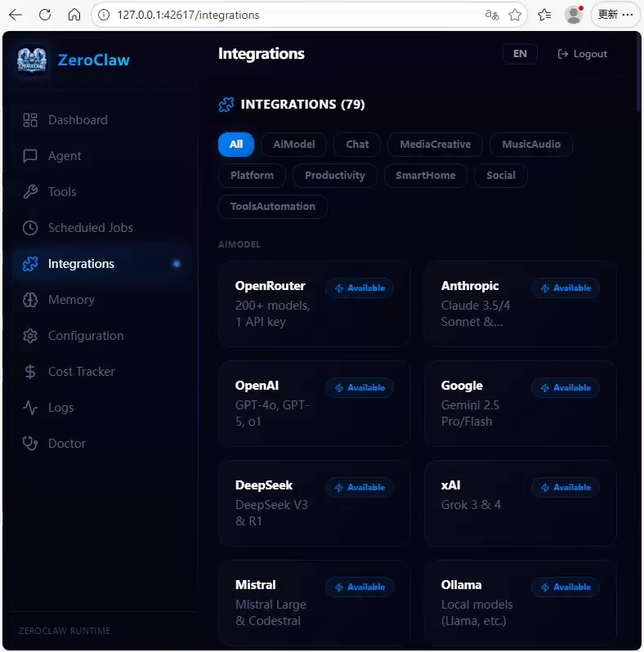This screenshot has height=652, width=644.
Task: Bookmark page with browser star icon
Action: [515, 15]
